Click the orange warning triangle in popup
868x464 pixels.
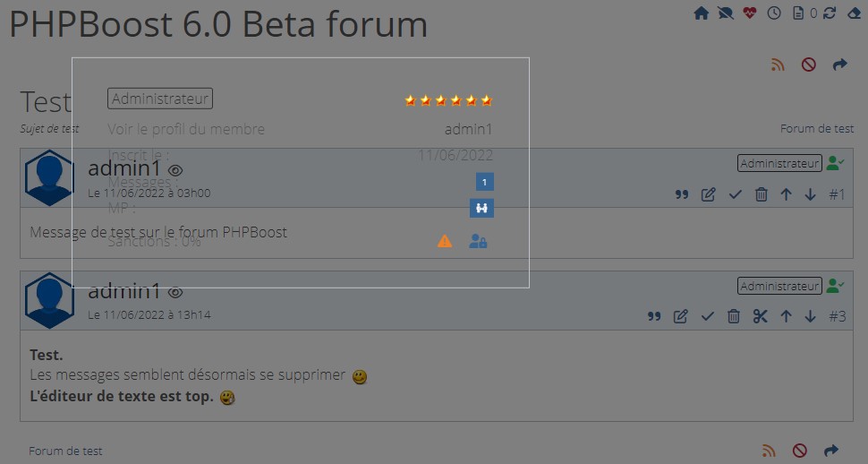click(x=445, y=241)
